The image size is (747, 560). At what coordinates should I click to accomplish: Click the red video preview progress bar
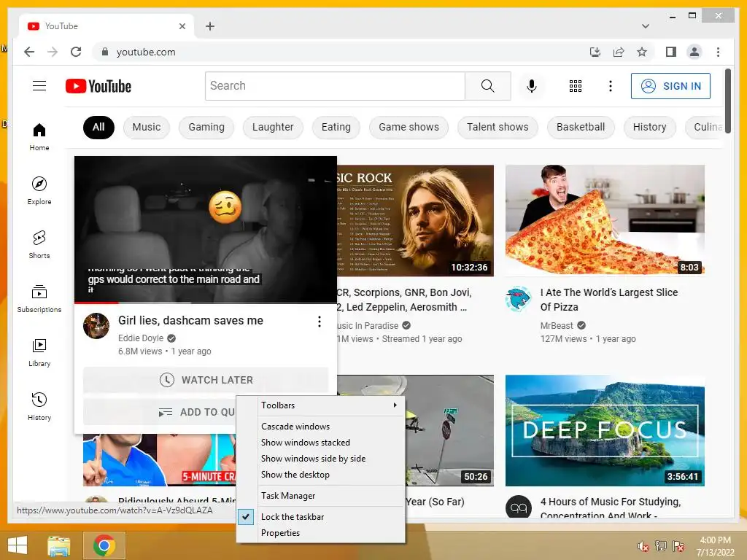96,303
